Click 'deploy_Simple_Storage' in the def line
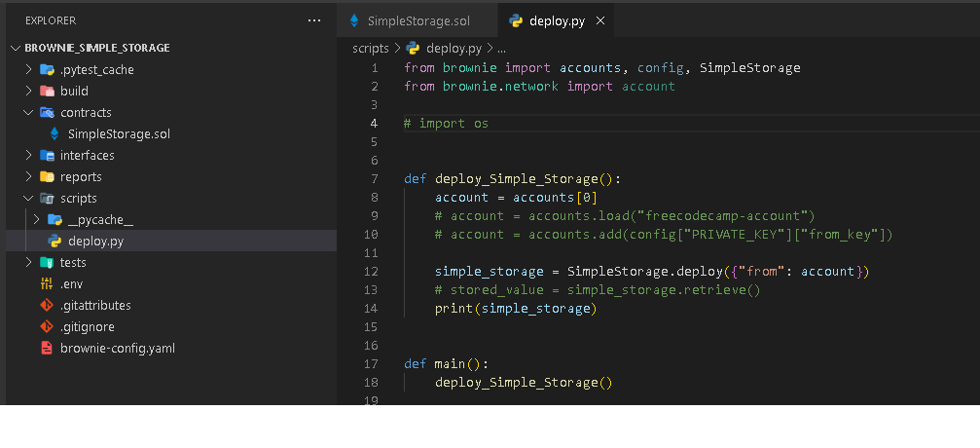 click(x=517, y=179)
